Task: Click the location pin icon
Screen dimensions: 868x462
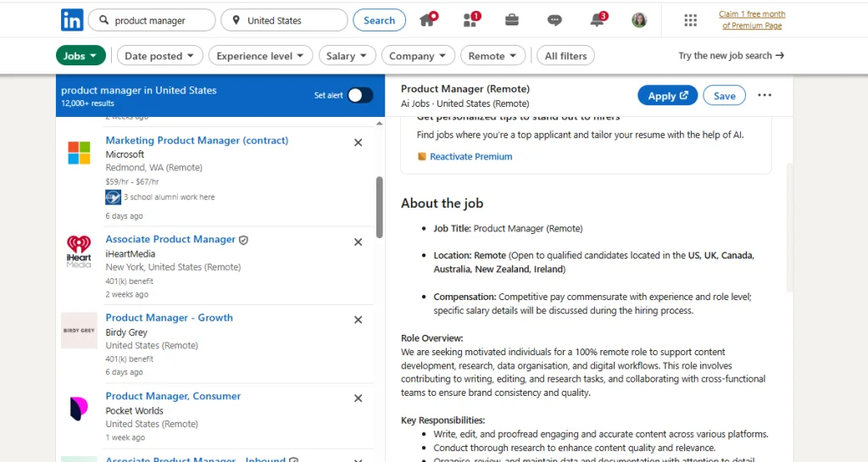Action: [236, 19]
